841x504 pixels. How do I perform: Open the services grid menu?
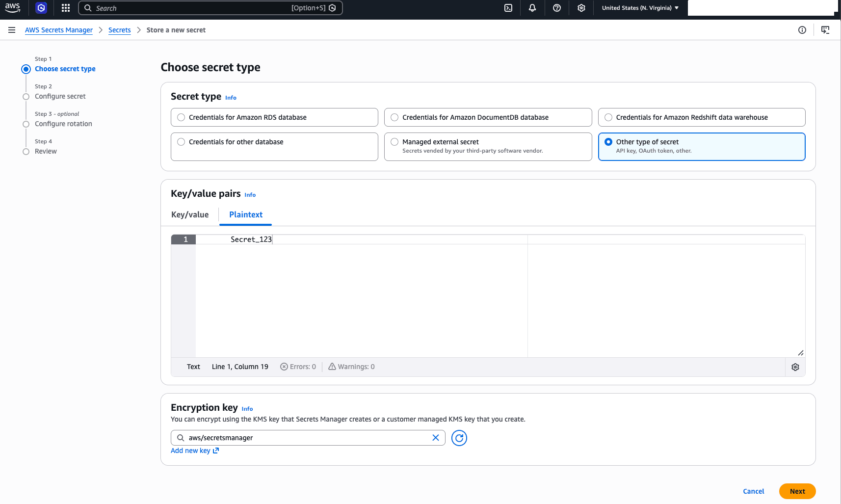coord(66,8)
